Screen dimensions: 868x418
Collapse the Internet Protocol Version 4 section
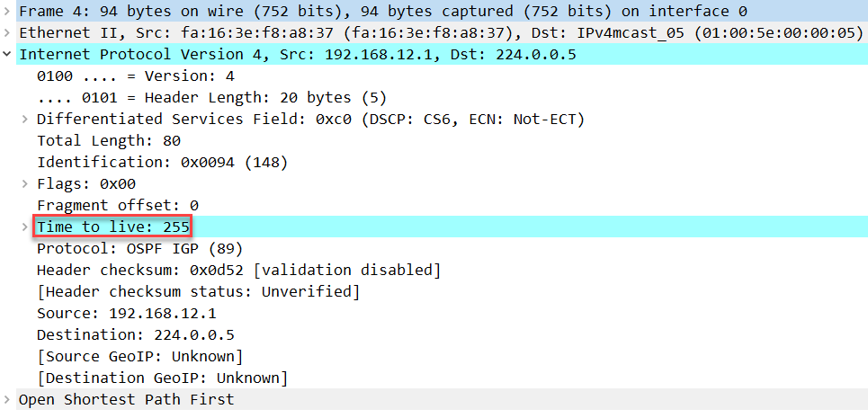pos(6,54)
